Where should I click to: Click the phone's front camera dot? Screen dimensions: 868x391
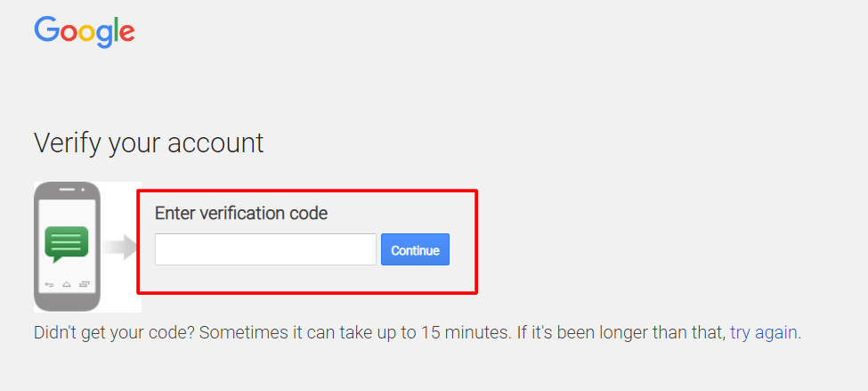point(82,189)
